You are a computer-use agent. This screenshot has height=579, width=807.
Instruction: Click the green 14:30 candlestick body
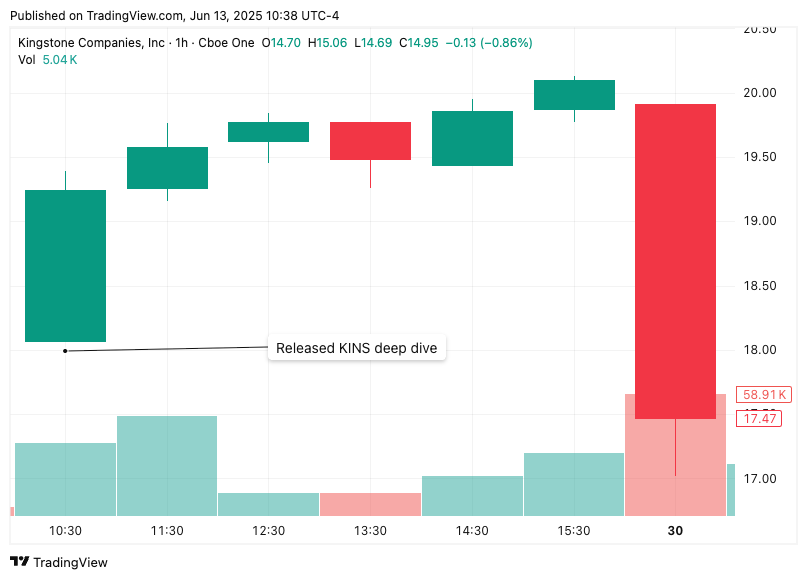tap(472, 138)
